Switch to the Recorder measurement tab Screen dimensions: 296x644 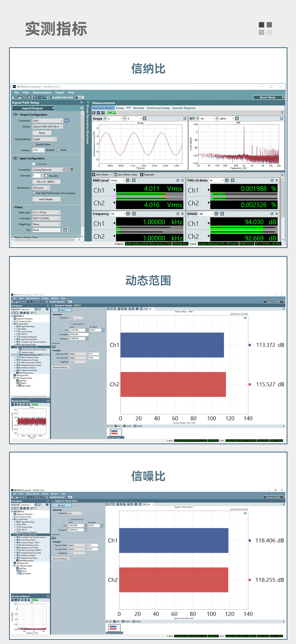(138, 108)
